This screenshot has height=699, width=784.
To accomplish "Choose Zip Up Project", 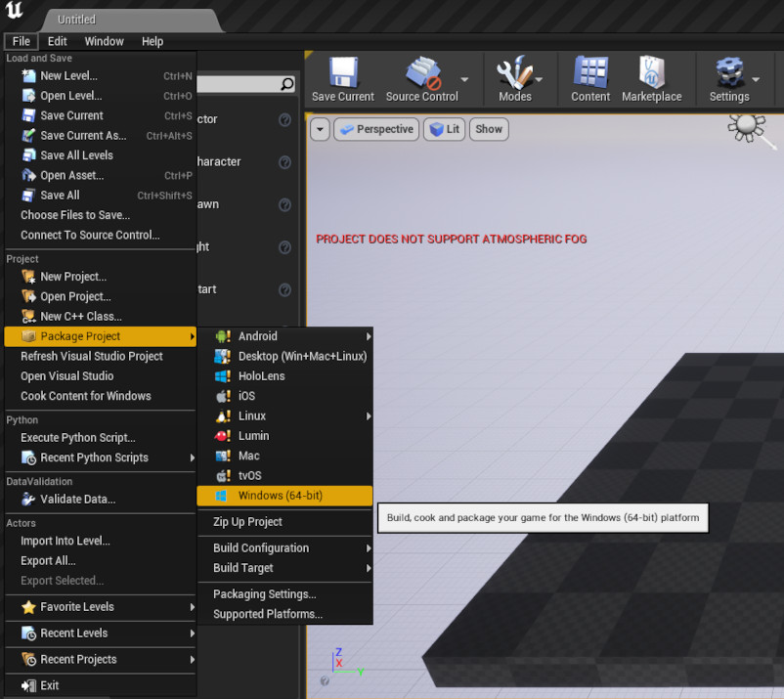I will coord(285,522).
